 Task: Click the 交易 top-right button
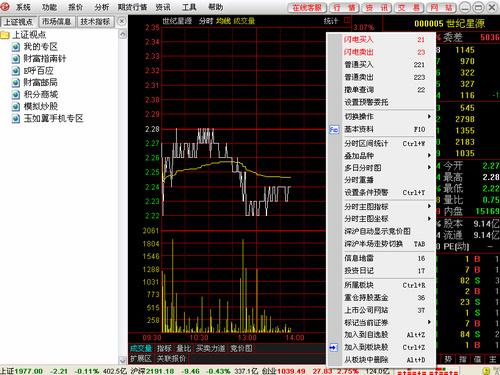coord(409,7)
